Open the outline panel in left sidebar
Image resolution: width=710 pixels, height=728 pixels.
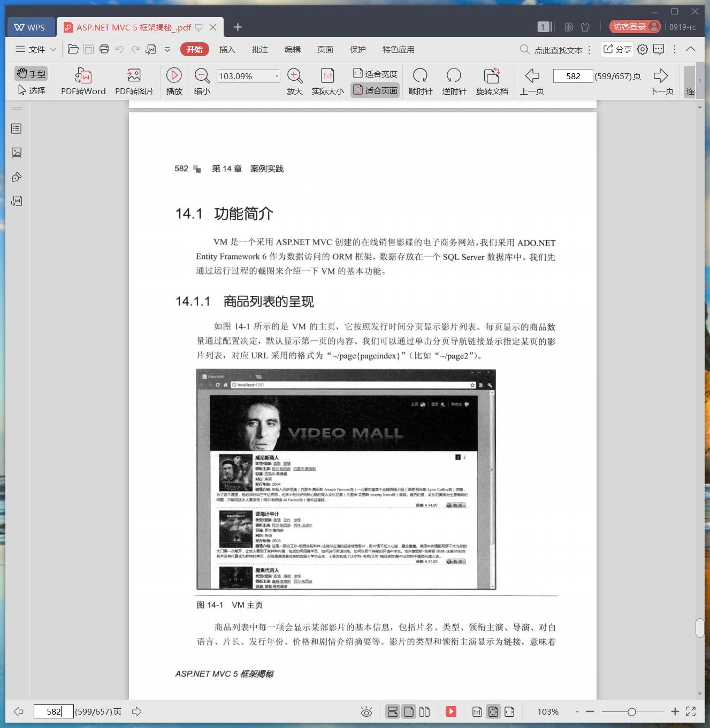coord(17,129)
